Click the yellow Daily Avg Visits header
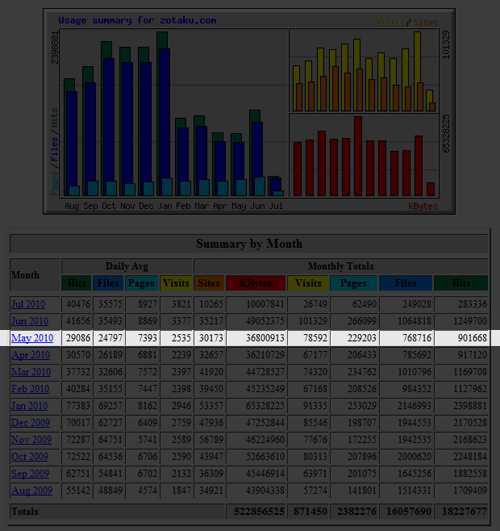The height and width of the screenshot is (531, 500). point(176,283)
